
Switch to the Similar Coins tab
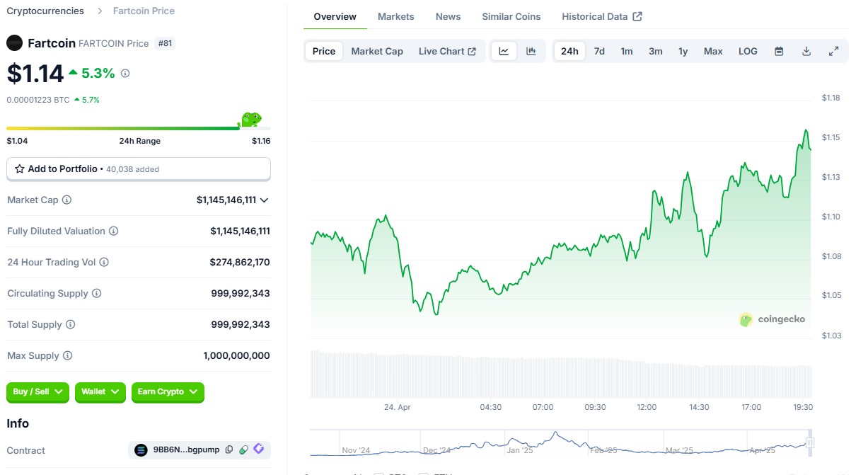coord(511,16)
